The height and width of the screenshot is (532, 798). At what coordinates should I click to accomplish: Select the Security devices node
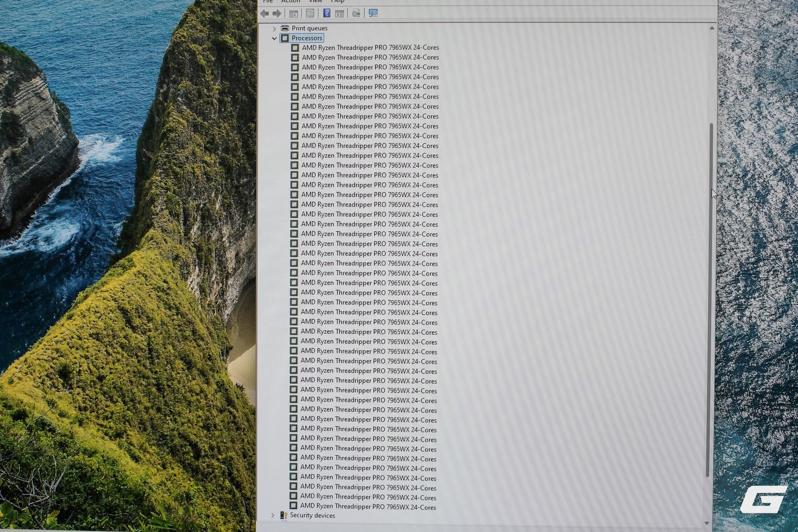(312, 515)
